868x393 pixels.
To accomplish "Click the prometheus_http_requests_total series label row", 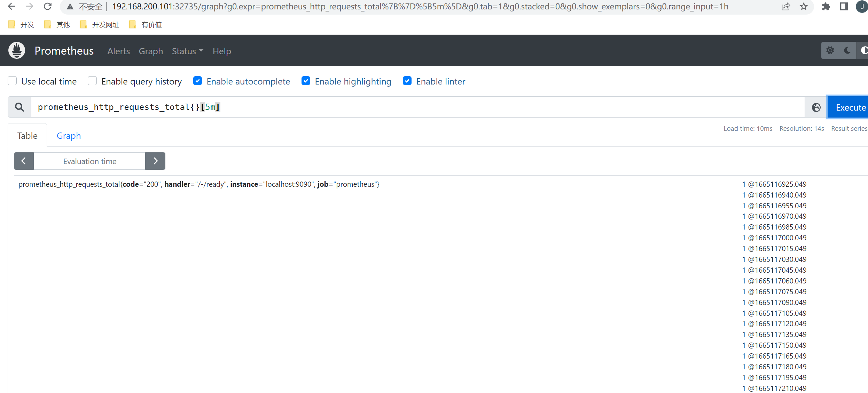I will [x=199, y=184].
